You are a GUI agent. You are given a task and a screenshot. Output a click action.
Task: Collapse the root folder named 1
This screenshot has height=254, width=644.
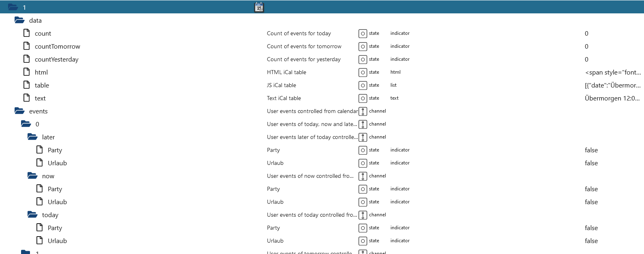[13, 7]
